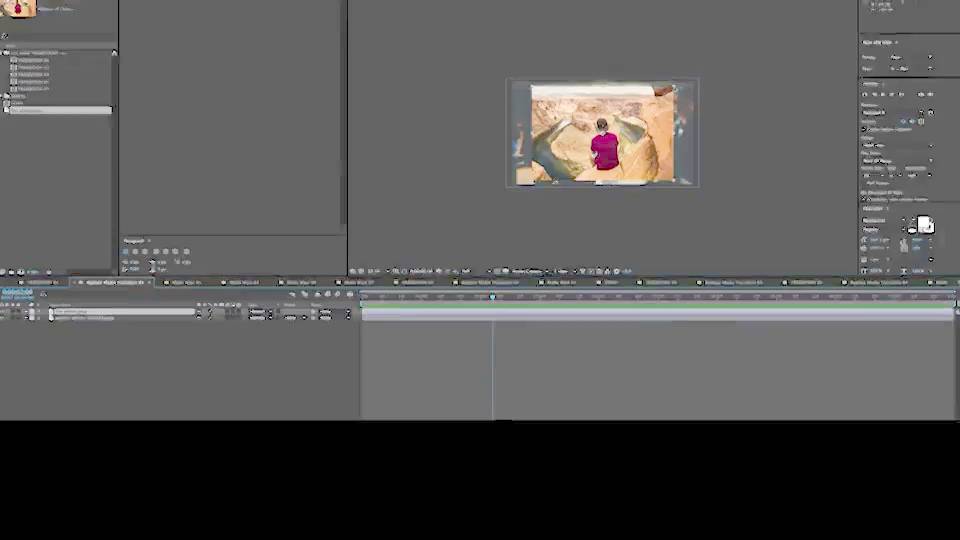The height and width of the screenshot is (540, 960).
Task: Click the Paragraph panel title tab
Action: (x=134, y=241)
